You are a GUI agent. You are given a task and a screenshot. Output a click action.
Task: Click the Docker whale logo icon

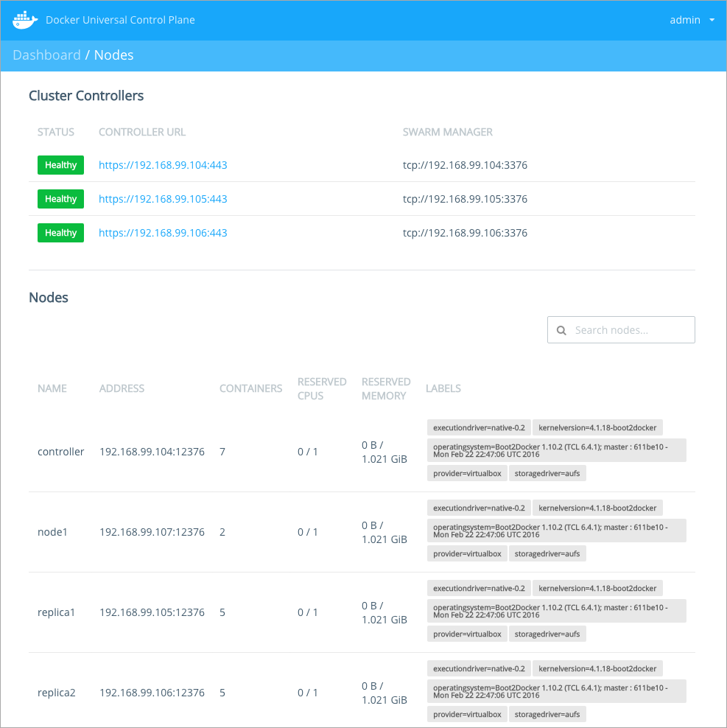pyautogui.click(x=25, y=20)
